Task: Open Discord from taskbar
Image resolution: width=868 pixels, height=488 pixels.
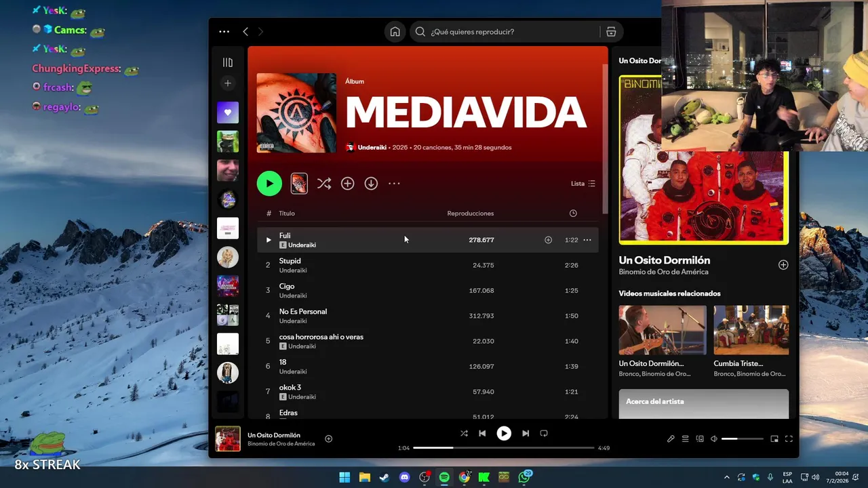Action: tap(405, 477)
